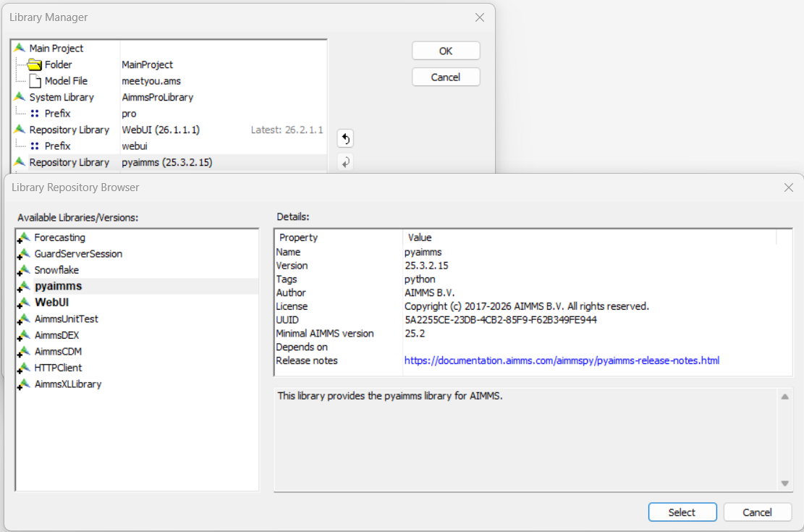Choose AimmsCDM in the library list

57,352
